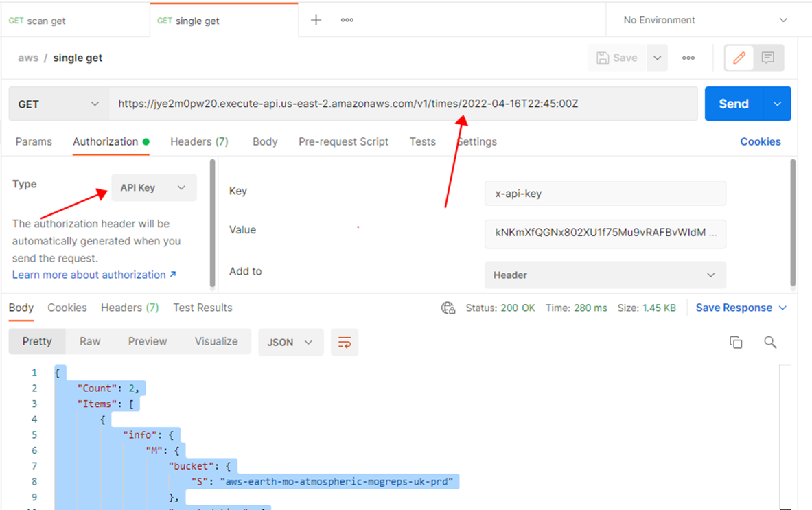Open the Settings tab
The image size is (812, 510).
point(477,142)
